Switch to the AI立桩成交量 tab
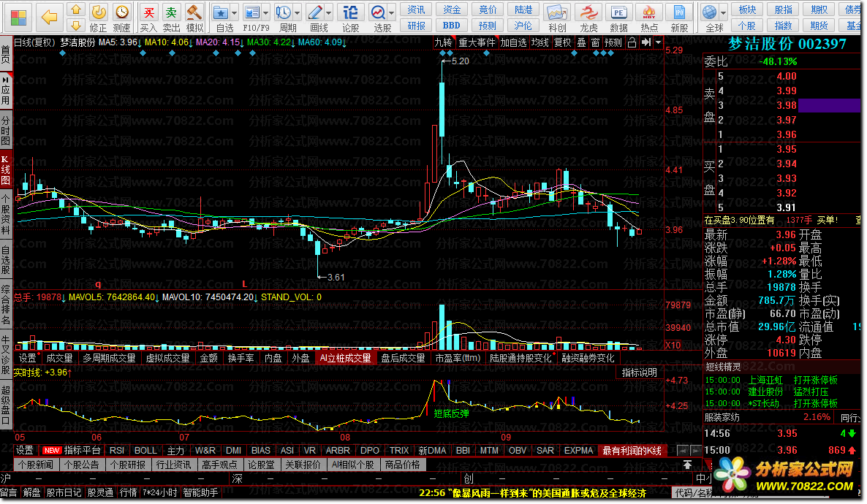Screen dimensions: 867x504 (346, 358)
